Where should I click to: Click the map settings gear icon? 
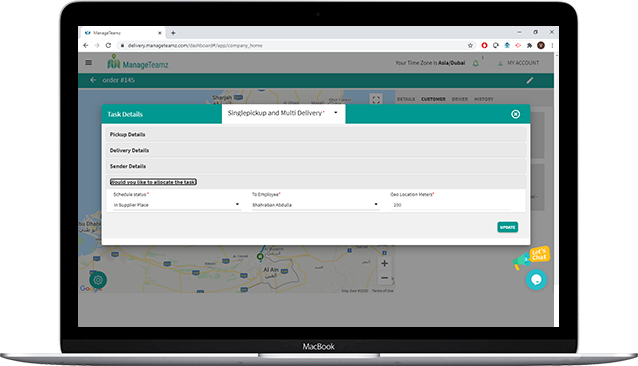tap(98, 280)
